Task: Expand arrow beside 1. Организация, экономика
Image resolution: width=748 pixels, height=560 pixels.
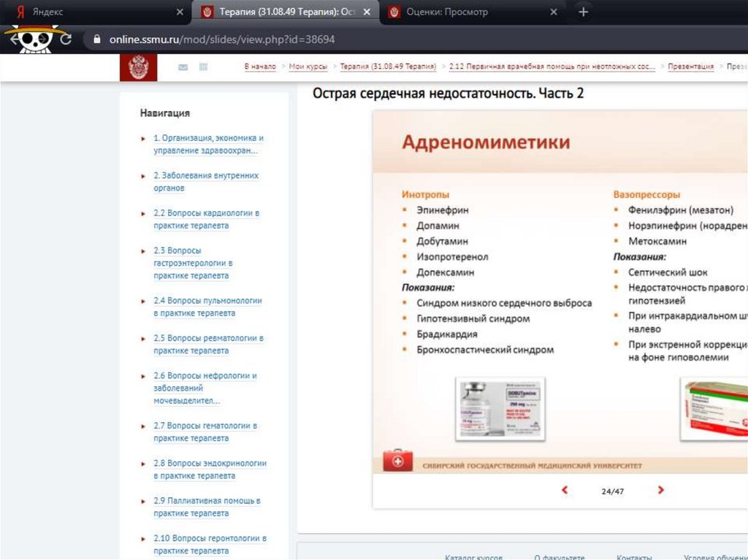Action: (x=143, y=139)
